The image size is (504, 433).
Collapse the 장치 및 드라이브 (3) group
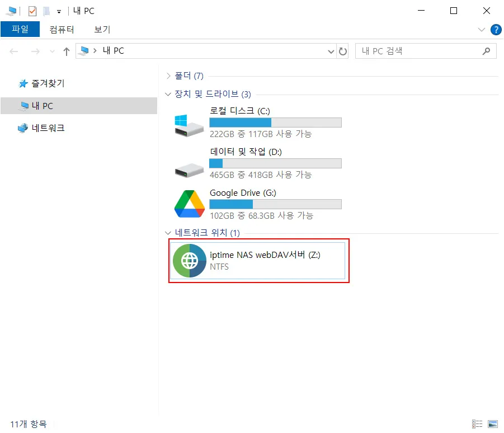click(x=168, y=94)
